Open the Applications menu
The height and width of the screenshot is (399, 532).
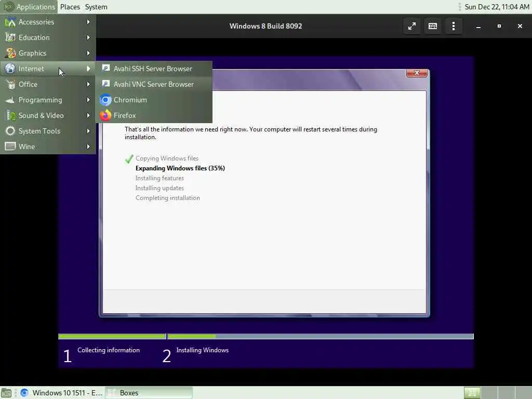[29, 7]
